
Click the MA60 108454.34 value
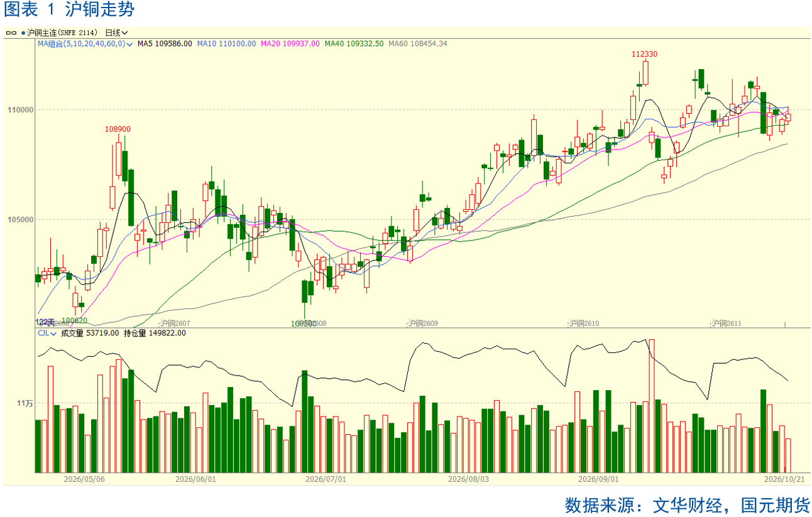[418, 44]
